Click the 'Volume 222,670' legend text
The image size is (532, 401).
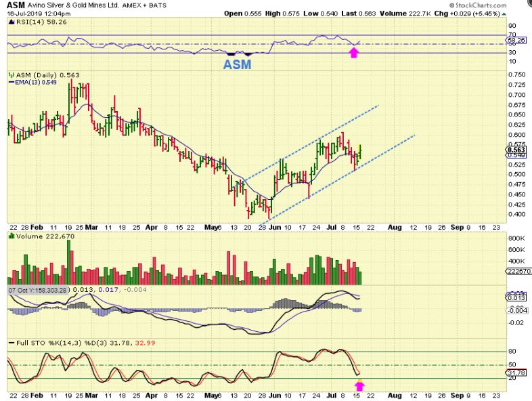click(45, 236)
